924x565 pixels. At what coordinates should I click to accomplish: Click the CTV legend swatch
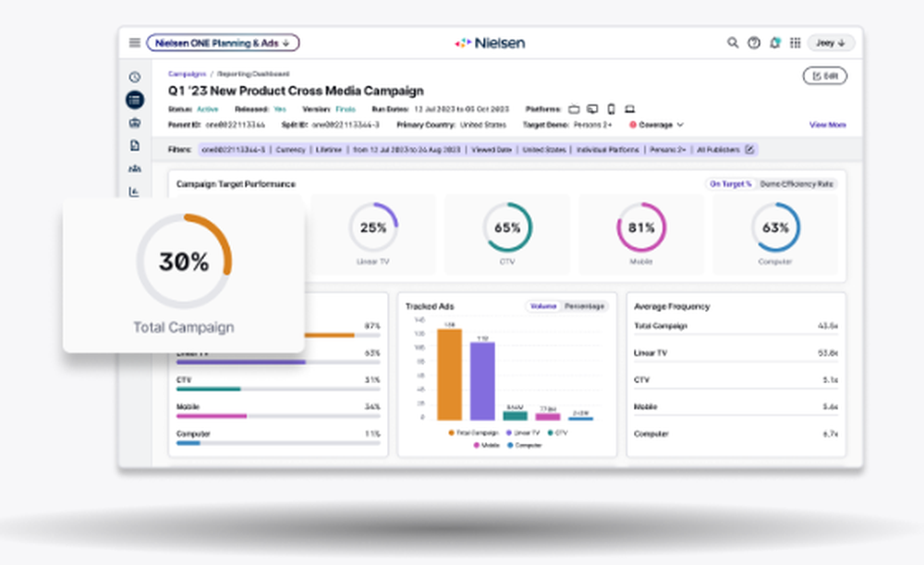point(551,433)
